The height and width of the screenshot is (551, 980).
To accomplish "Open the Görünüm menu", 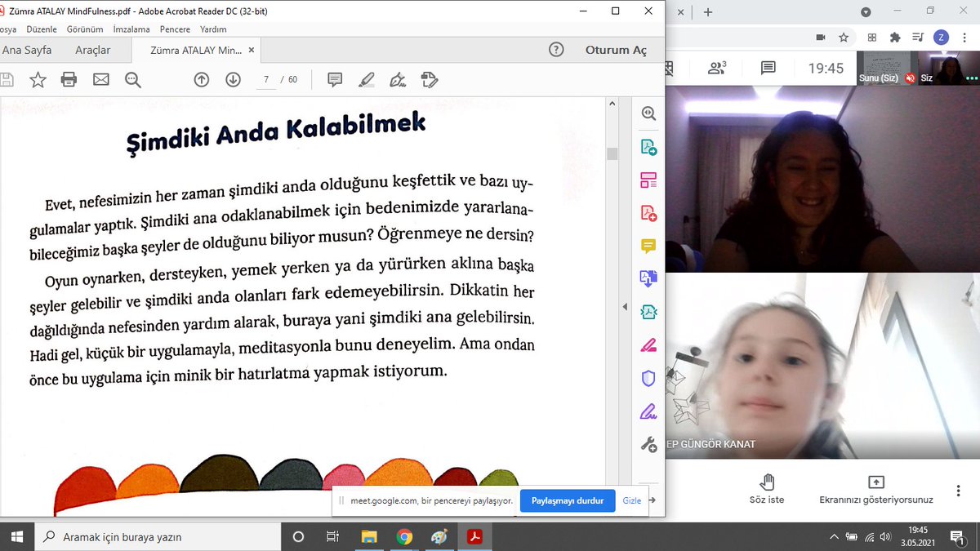I will click(x=85, y=29).
